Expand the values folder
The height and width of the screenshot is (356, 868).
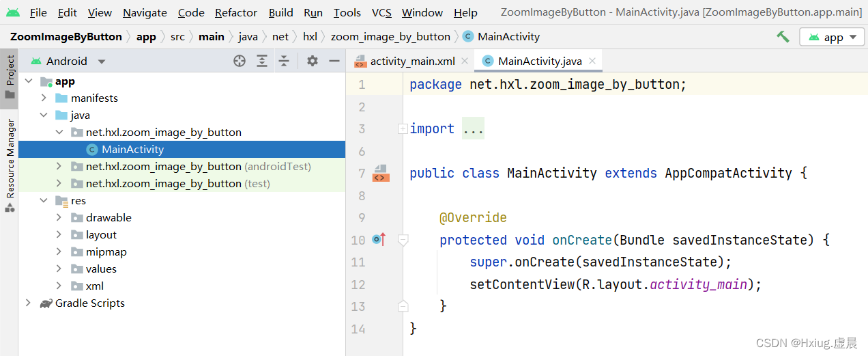[59, 269]
